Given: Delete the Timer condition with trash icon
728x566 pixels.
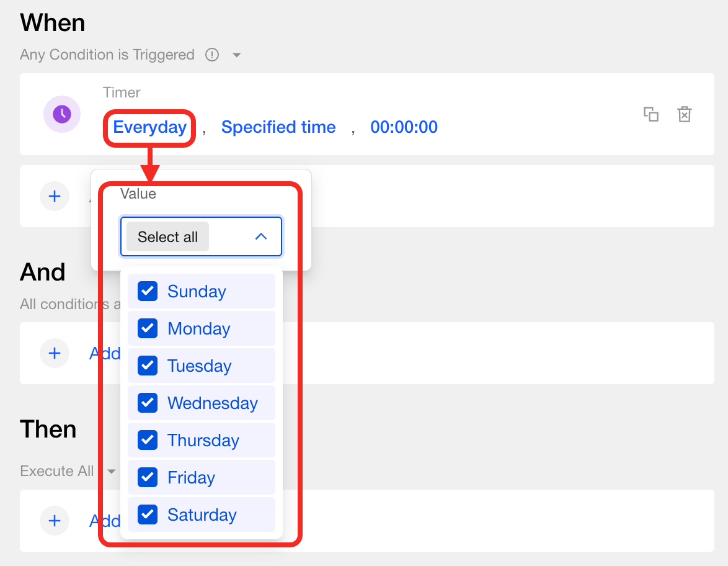Looking at the screenshot, I should tap(684, 114).
